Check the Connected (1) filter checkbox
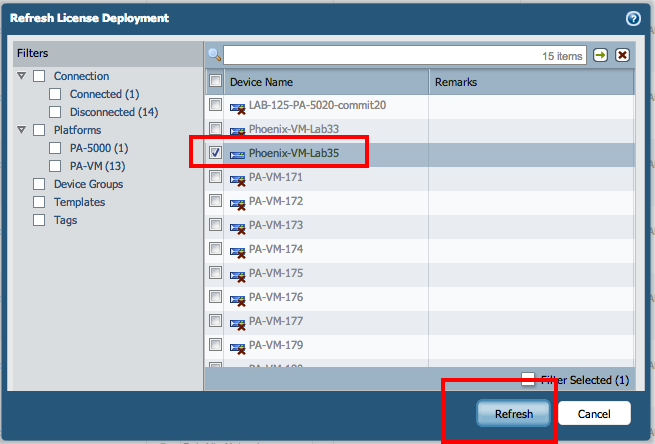 [55, 94]
